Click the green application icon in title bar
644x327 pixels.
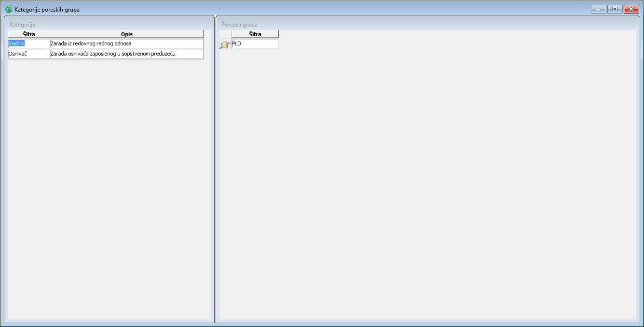click(9, 9)
